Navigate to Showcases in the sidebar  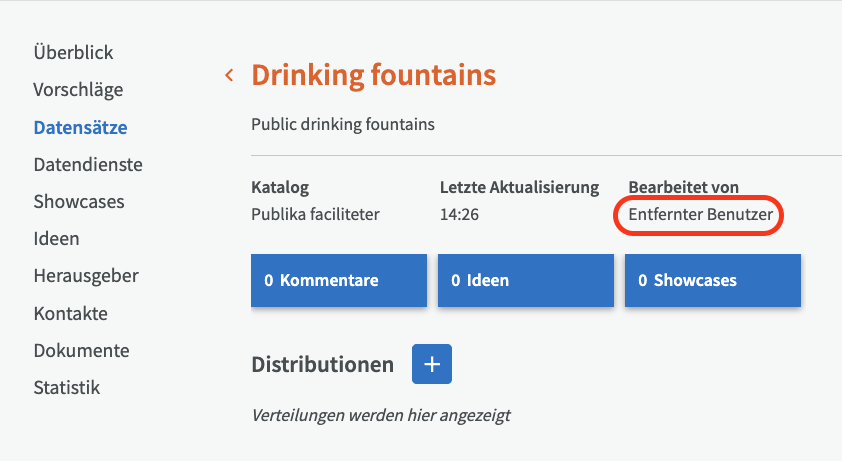(x=79, y=201)
